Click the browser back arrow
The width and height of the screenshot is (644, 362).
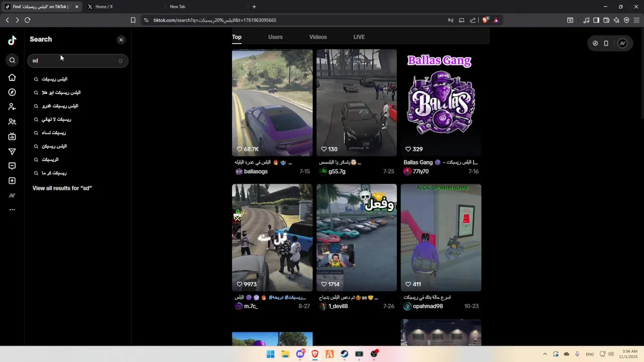click(x=7, y=20)
